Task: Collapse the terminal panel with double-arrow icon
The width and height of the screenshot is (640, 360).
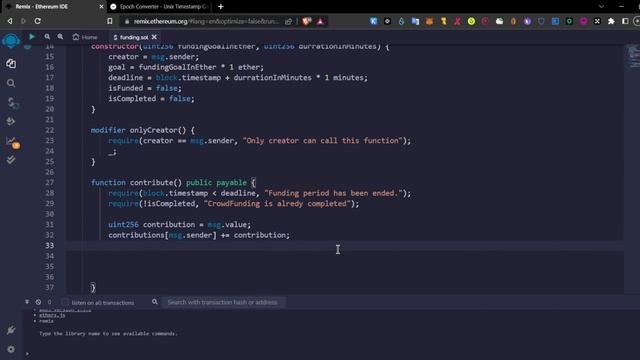Action: click(x=27, y=302)
